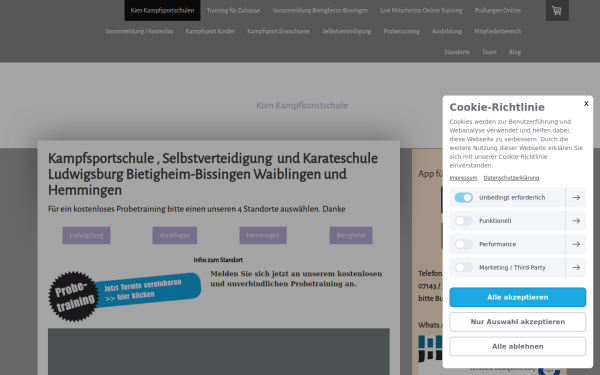Open the Datenschutzerklärung link
This screenshot has height=375, width=600.
point(511,178)
